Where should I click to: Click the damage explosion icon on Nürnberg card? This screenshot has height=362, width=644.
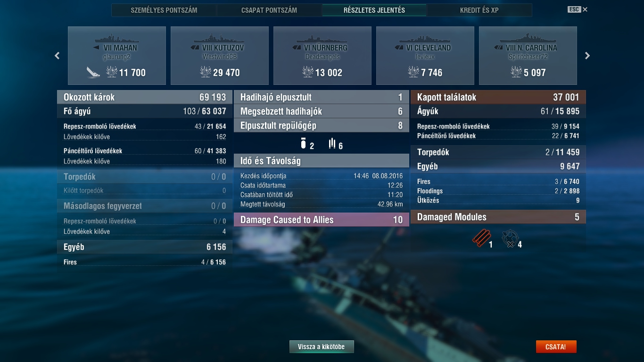(x=308, y=72)
